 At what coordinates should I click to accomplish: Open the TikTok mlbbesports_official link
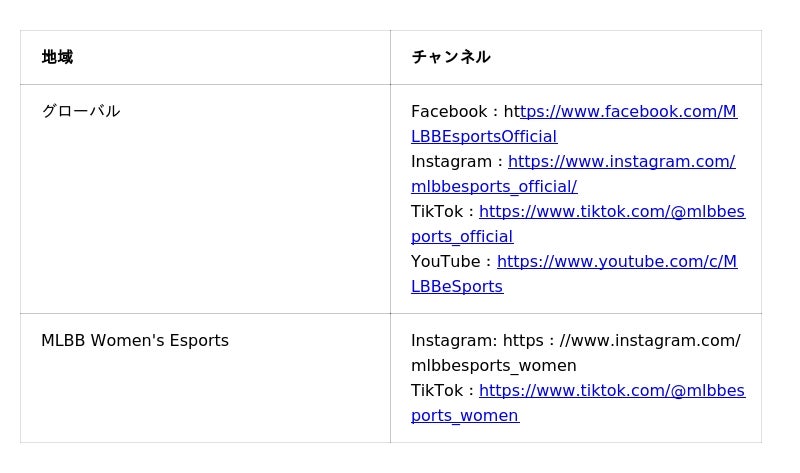tap(611, 212)
